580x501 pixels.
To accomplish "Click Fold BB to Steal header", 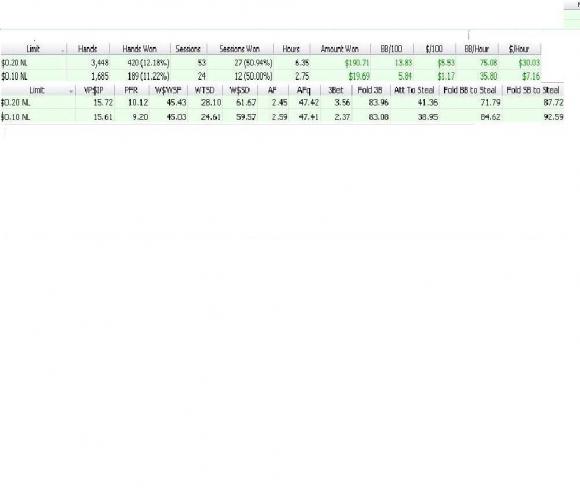I will tap(470, 90).
